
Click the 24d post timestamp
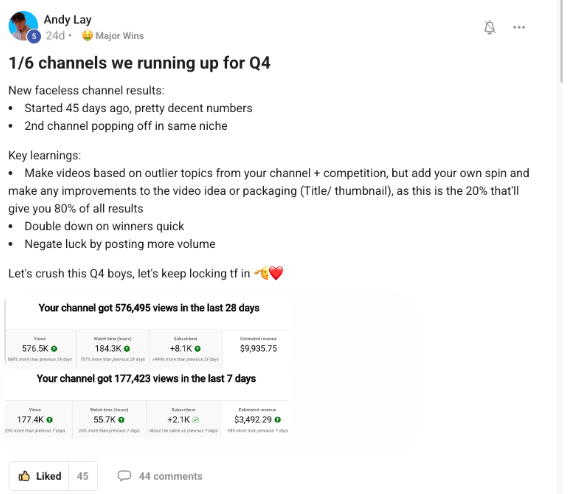[55, 36]
